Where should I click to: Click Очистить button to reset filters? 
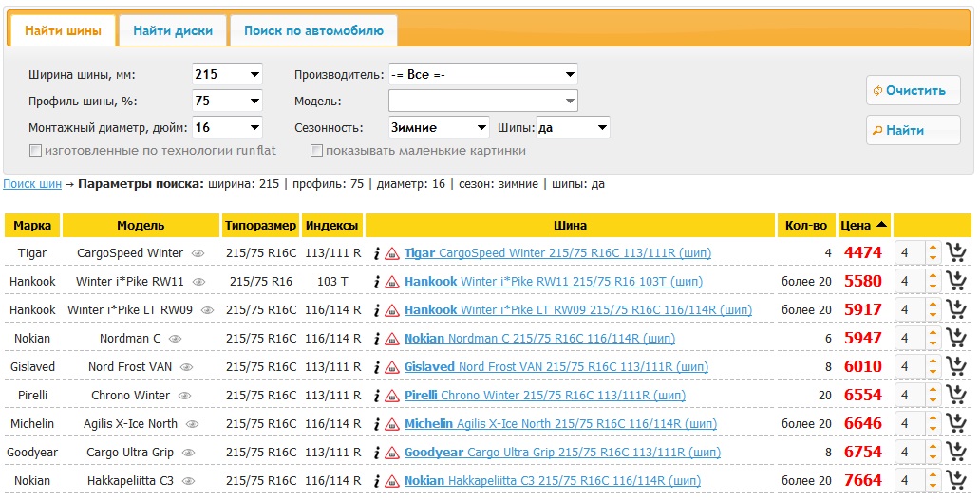click(x=914, y=90)
